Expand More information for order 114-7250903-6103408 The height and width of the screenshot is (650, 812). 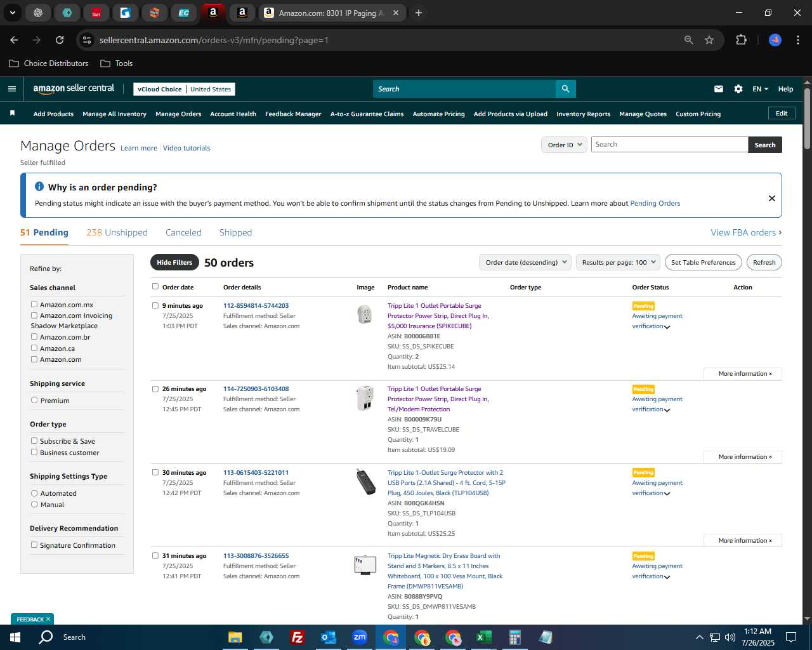coord(742,457)
